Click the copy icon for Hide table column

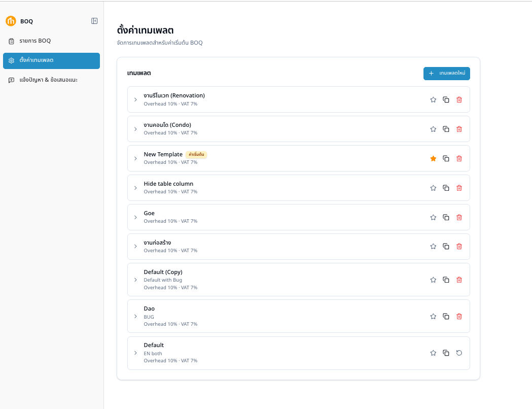pyautogui.click(x=446, y=188)
